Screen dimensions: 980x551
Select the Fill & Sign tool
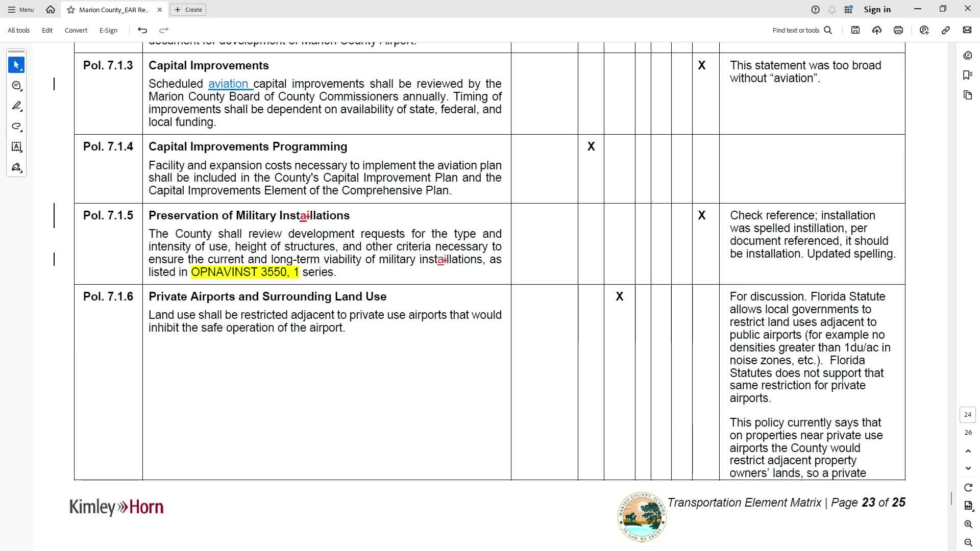tap(16, 167)
